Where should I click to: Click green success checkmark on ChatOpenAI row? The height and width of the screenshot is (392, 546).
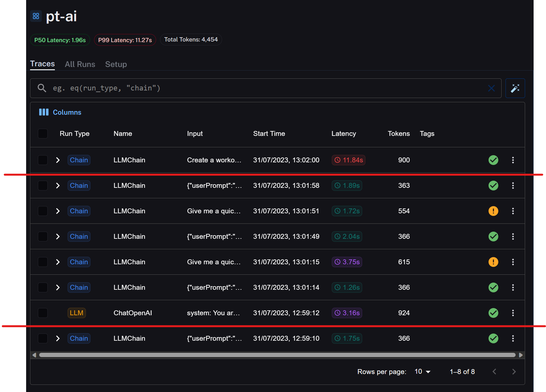pos(493,313)
